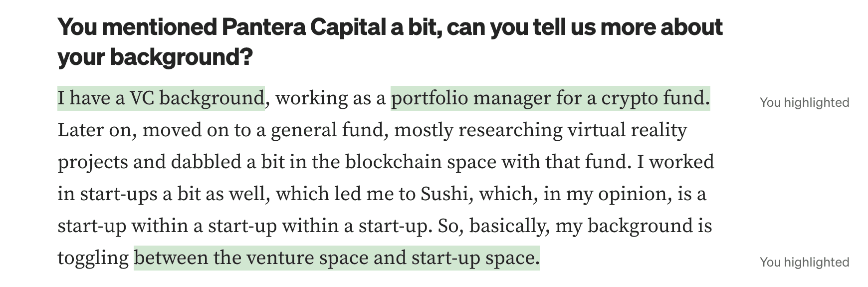This screenshot has width=868, height=287.
Task: Click the phrase 'working as a' in first line
Action: click(x=331, y=98)
